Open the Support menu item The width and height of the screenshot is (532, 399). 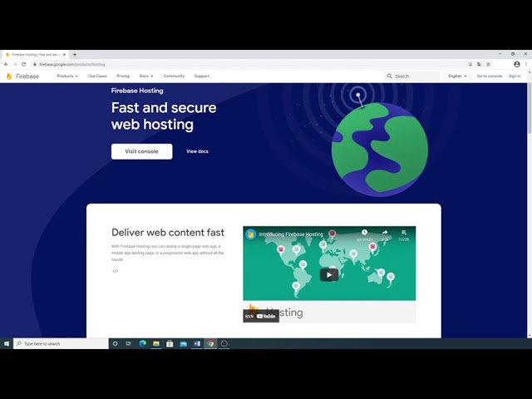pos(201,76)
